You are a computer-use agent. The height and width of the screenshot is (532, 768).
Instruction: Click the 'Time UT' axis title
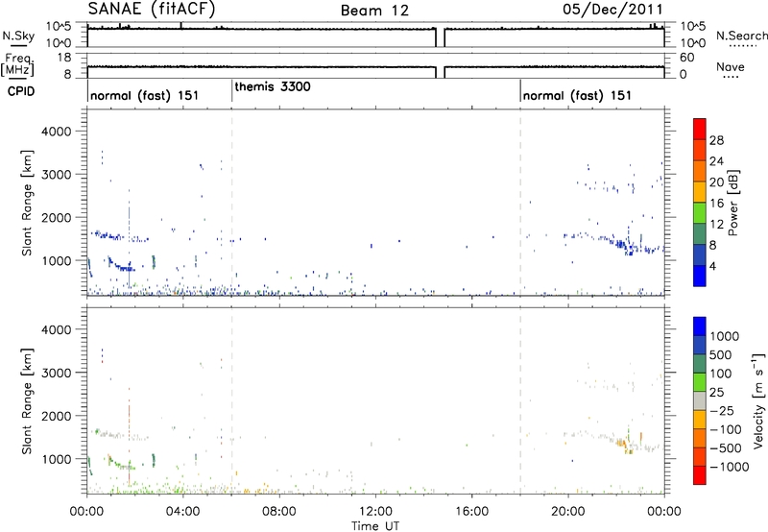[375, 526]
